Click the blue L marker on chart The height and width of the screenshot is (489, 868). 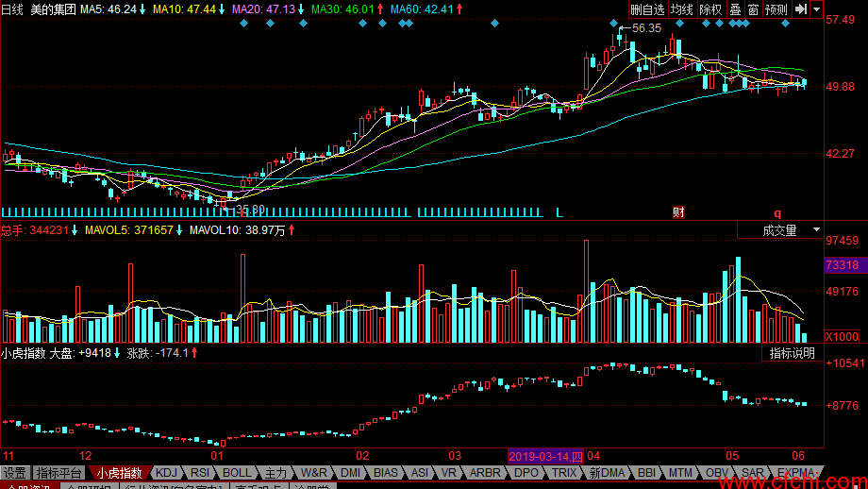click(559, 212)
